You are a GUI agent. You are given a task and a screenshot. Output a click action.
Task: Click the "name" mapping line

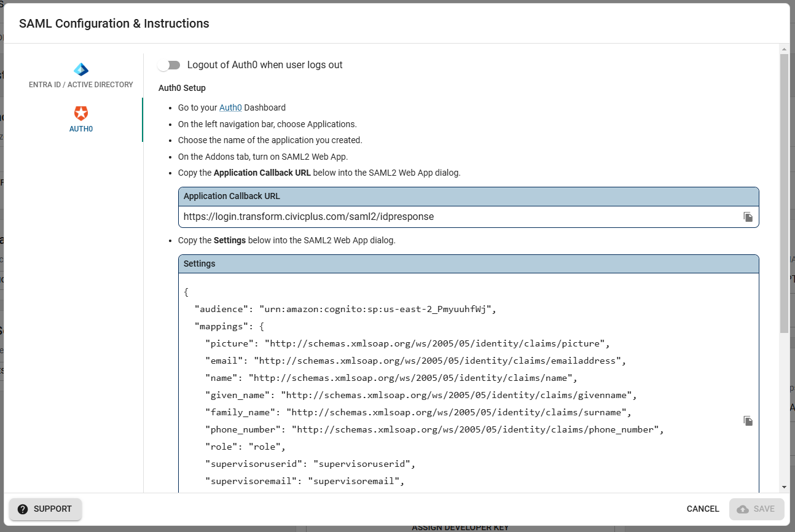391,378
